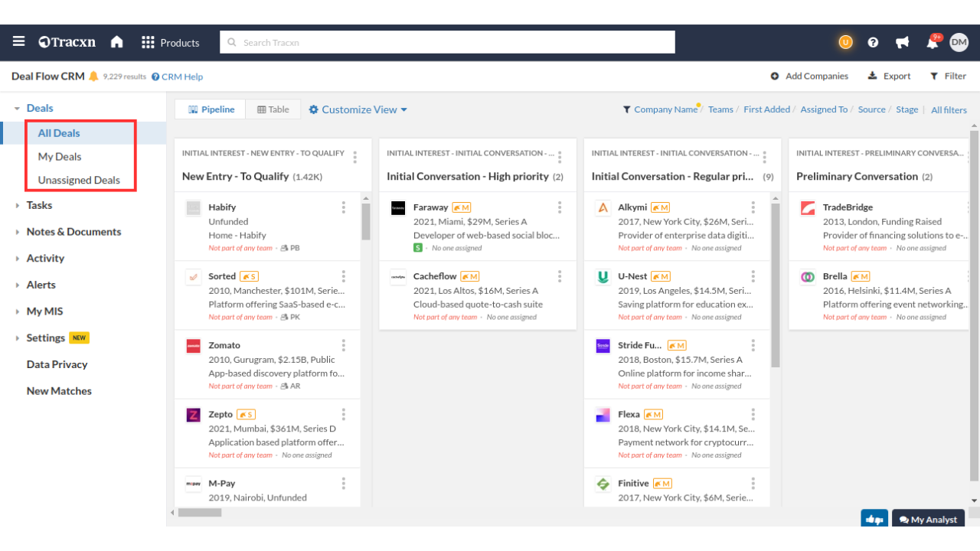Screen dimensions: 980x551
Task: Click the Search Tracxn field
Action: [447, 43]
